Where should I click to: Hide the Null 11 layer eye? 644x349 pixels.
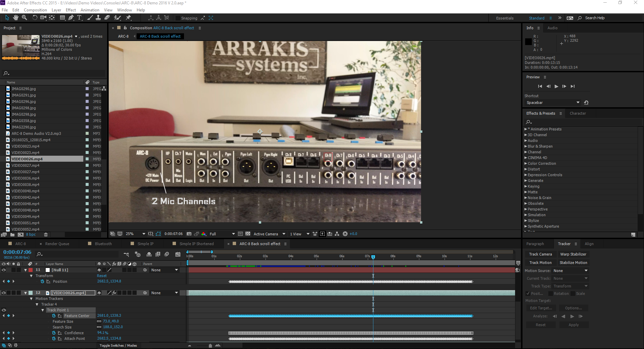coord(4,270)
